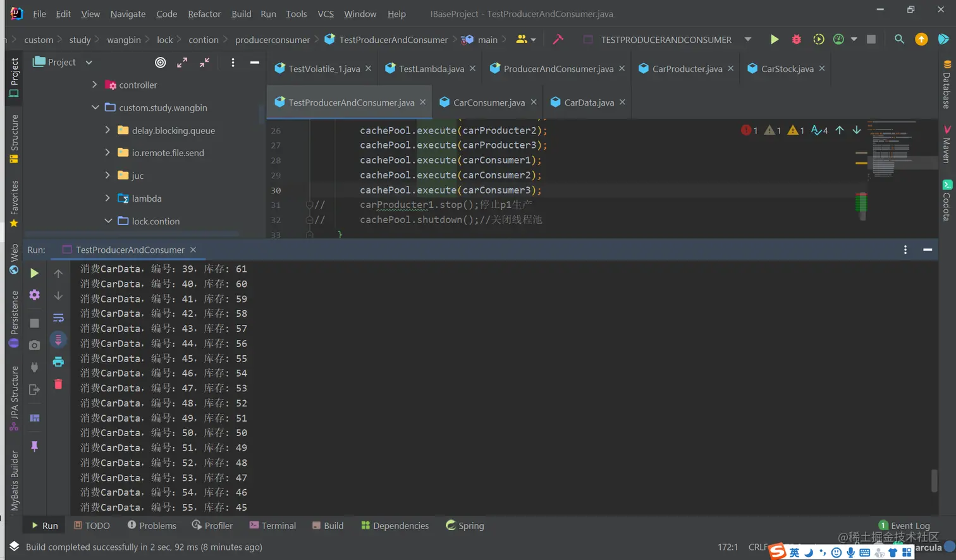Open the Structure side panel

14,139
